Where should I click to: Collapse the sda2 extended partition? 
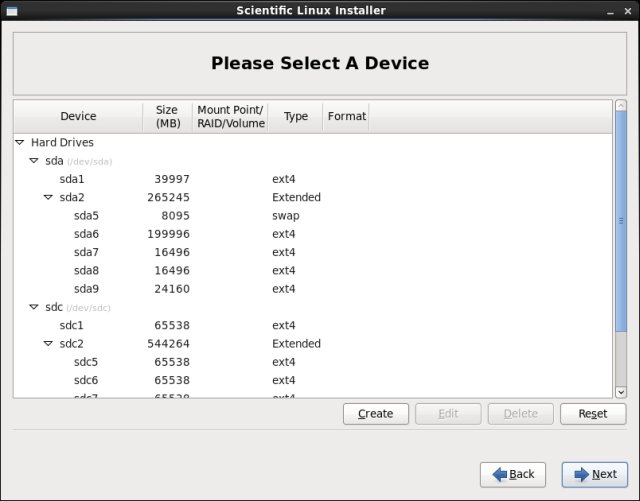coord(48,198)
